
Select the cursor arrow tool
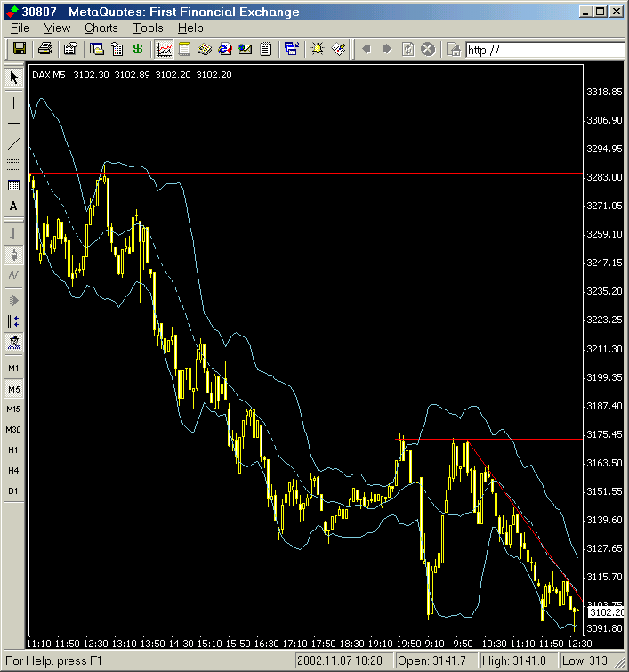[x=13, y=77]
